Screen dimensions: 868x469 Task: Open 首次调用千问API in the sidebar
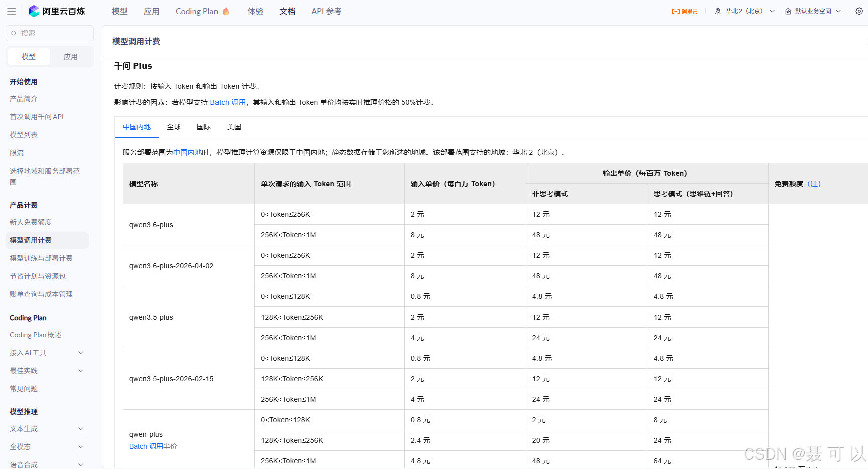(37, 117)
